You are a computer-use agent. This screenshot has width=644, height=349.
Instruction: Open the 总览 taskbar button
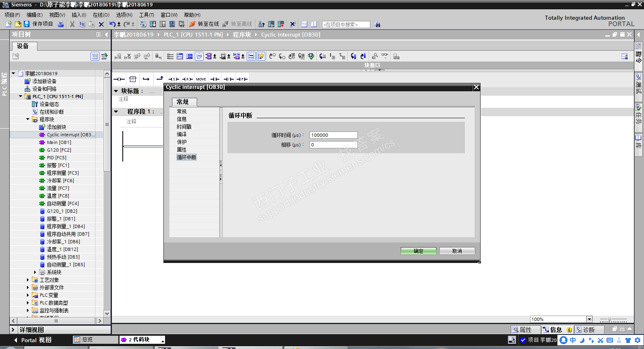[x=95, y=340]
